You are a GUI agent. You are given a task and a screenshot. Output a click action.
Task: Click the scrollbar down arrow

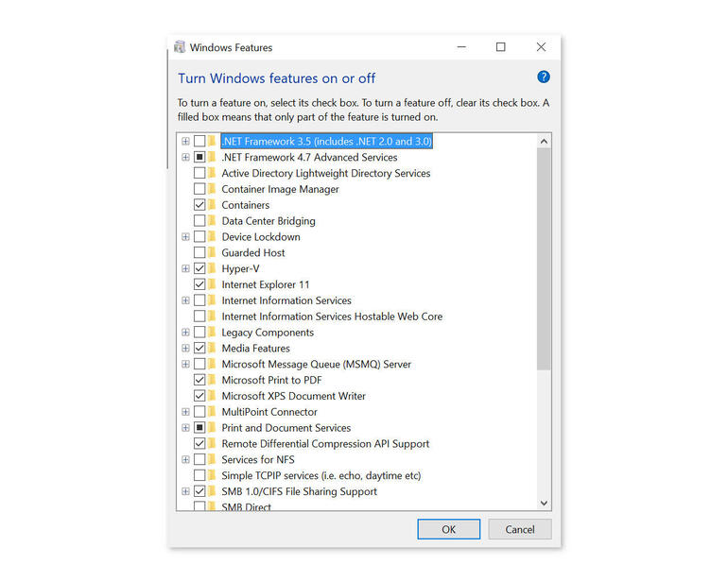pos(545,503)
